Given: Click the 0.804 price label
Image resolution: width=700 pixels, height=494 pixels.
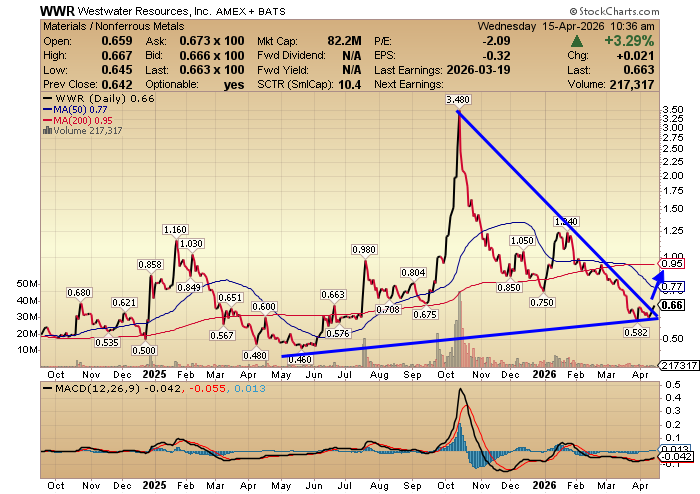Looking at the screenshot, I should tap(413, 273).
